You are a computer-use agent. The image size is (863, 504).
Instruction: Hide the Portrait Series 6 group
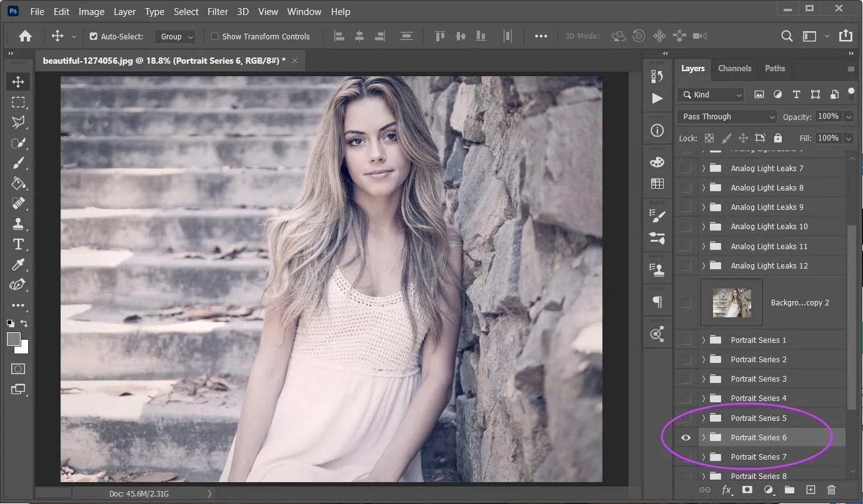tap(686, 438)
